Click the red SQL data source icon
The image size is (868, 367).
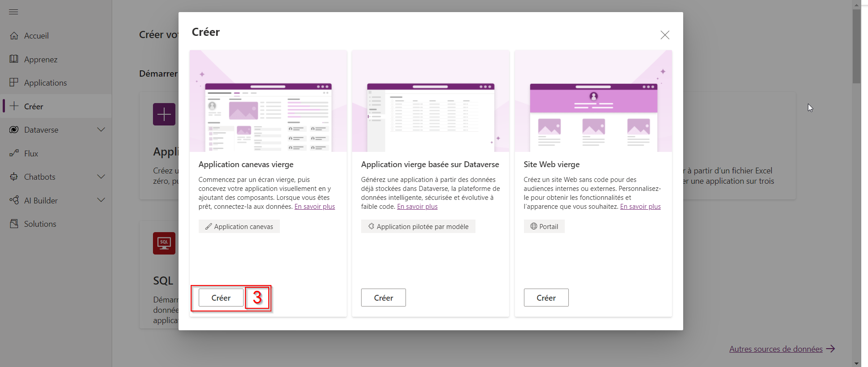[x=164, y=243]
